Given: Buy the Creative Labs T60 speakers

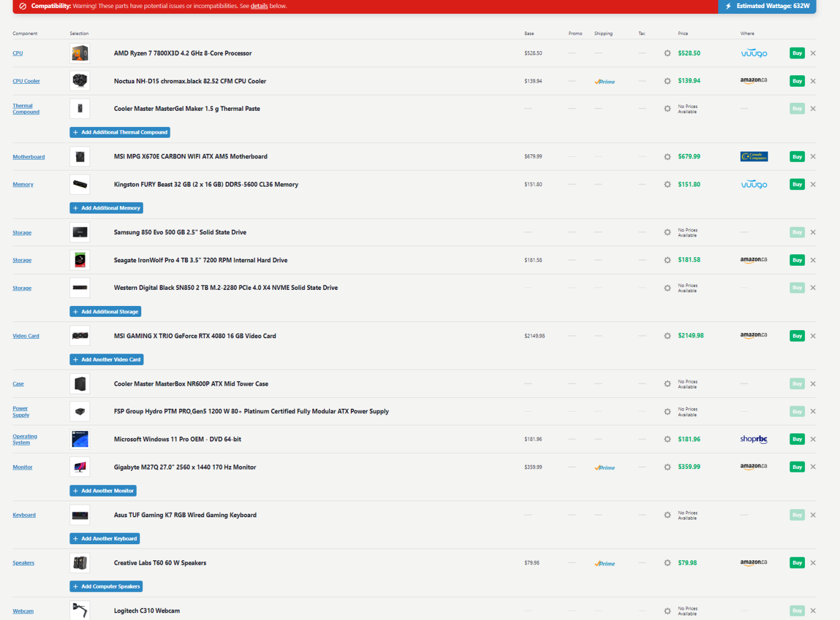Looking at the screenshot, I should [x=797, y=563].
